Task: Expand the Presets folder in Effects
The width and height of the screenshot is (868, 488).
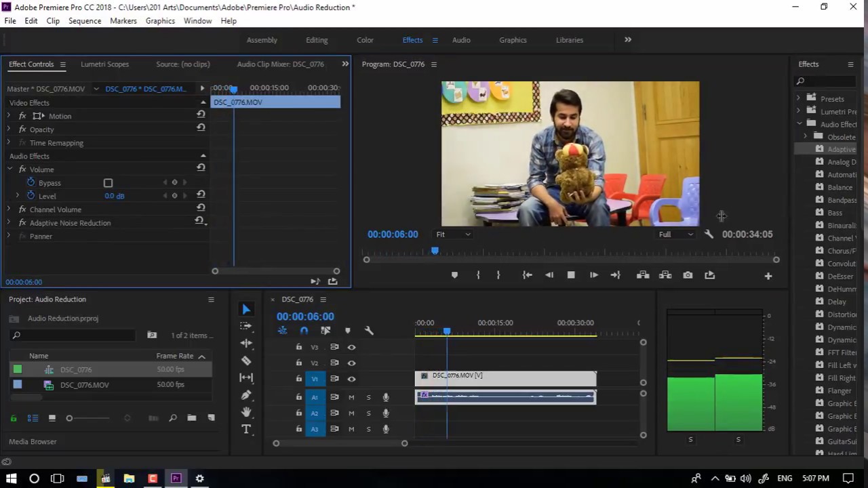Action: [798, 99]
